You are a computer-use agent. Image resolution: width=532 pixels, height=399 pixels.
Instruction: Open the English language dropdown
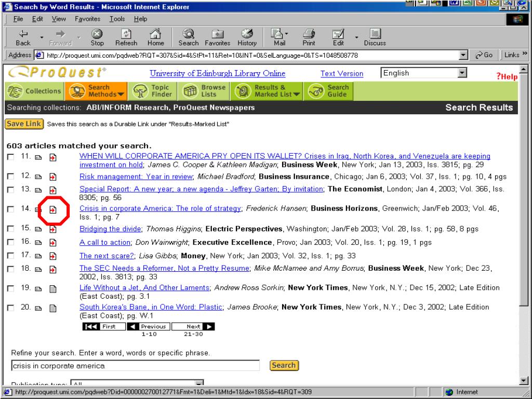click(x=424, y=73)
